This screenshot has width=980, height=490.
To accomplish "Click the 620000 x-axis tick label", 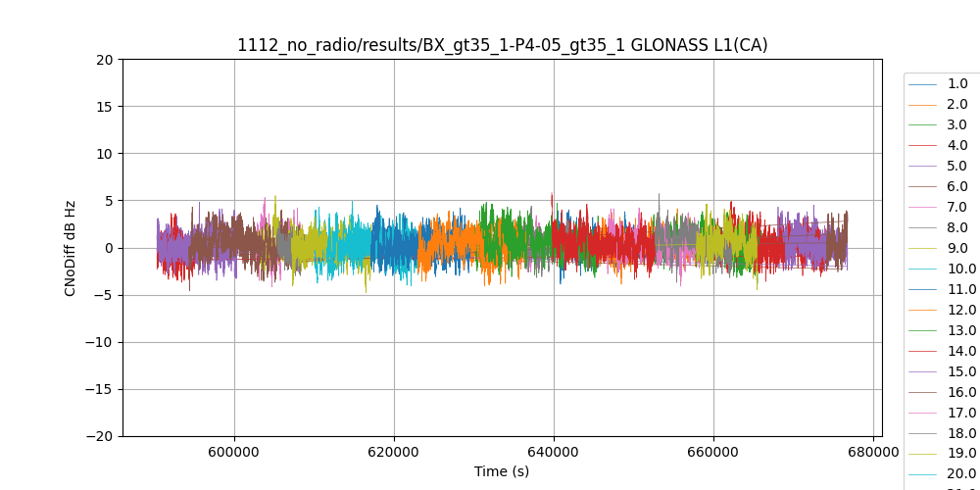I will click(x=394, y=452).
